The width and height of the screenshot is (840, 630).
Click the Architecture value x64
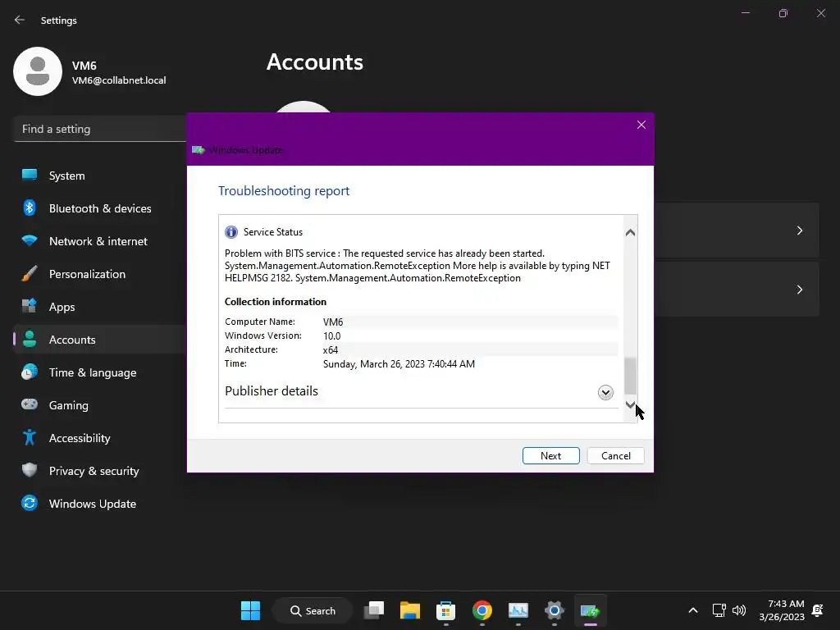pos(330,349)
